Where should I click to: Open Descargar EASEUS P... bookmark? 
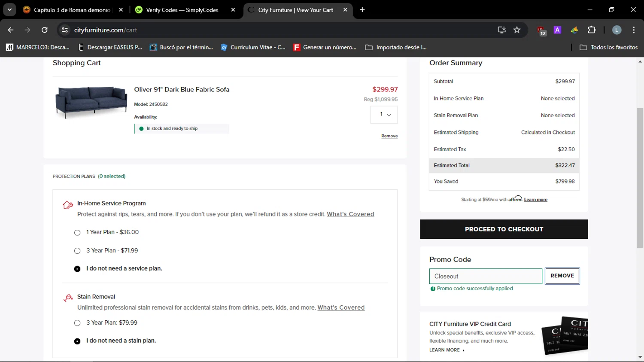click(x=110, y=47)
